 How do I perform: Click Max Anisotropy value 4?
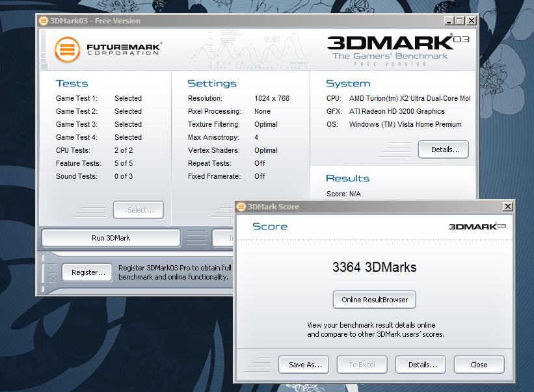point(256,137)
